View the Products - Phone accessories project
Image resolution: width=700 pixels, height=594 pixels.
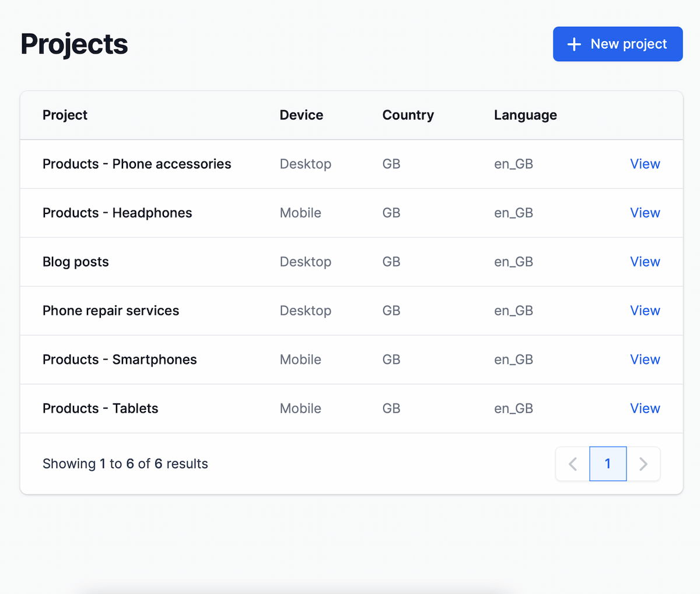point(645,164)
